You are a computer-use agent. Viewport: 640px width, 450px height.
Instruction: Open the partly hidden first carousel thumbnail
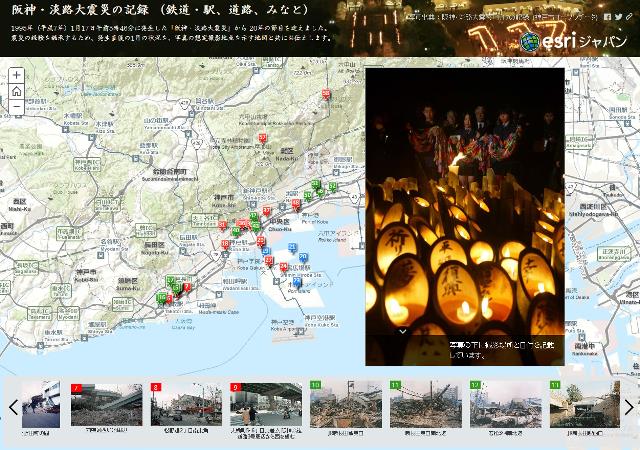coord(41,404)
